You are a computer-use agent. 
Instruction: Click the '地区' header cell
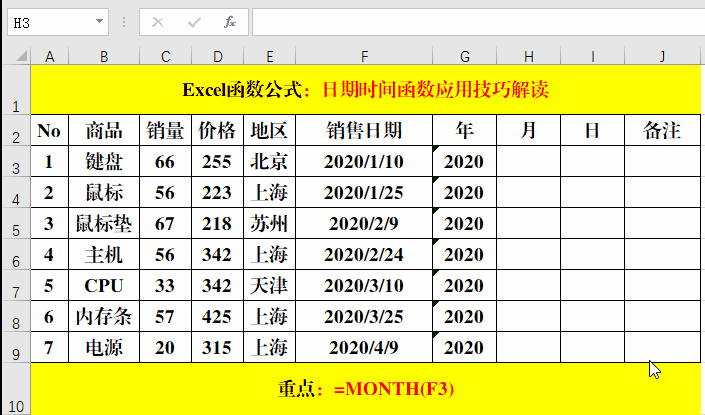point(269,130)
